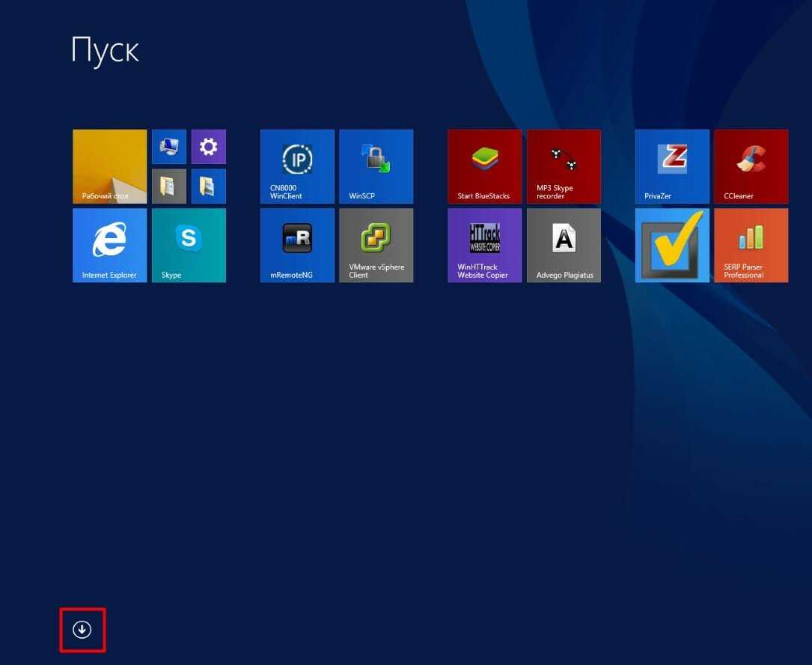Launch the PrivaZer tile

coord(672,166)
